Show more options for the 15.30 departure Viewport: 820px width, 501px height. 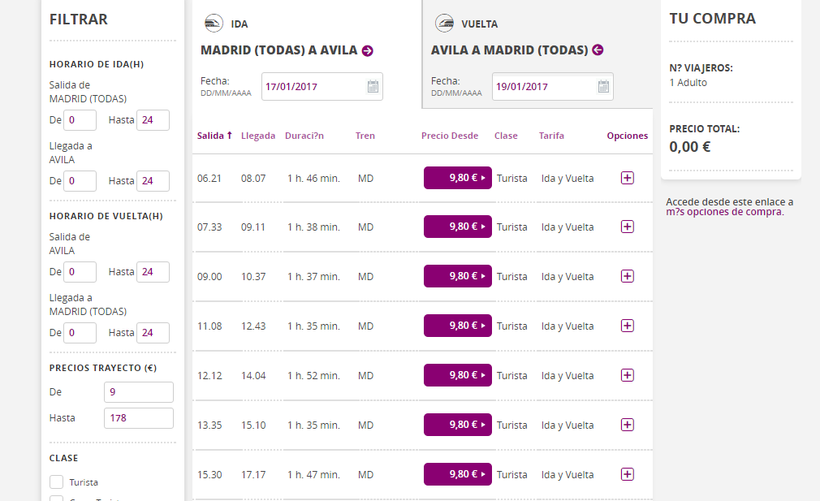627,474
